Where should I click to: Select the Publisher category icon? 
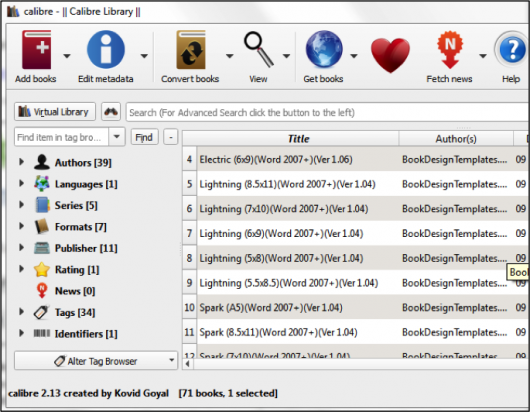click(42, 248)
